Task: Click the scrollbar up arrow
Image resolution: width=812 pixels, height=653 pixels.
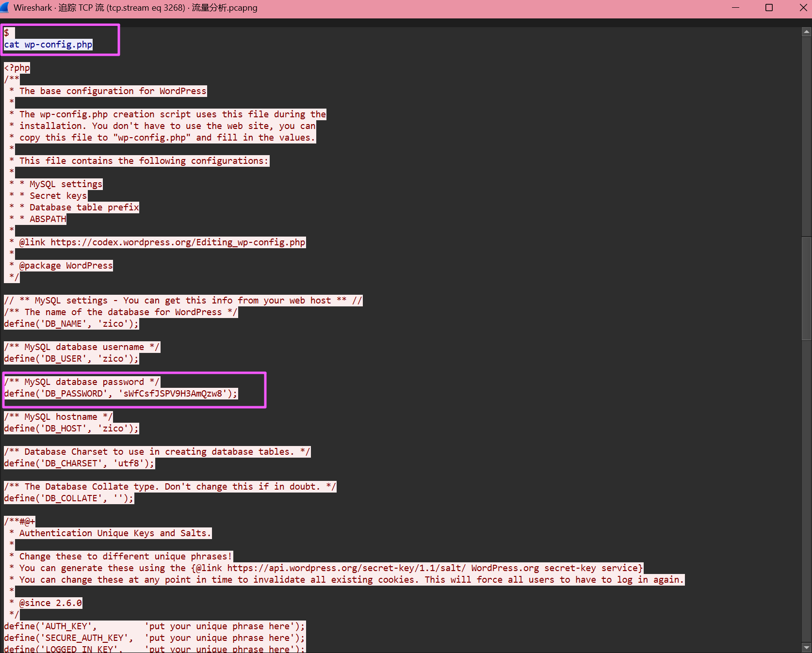Action: pos(807,32)
